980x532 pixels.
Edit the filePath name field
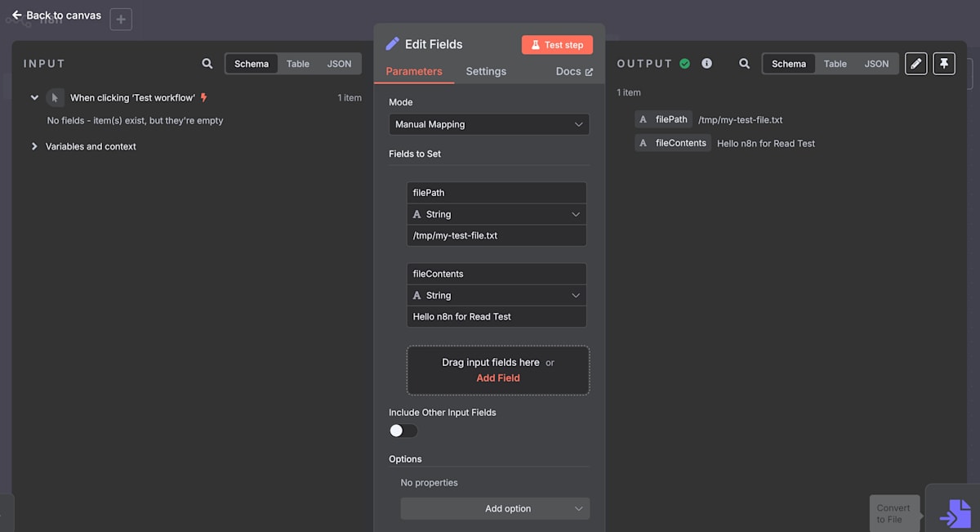tap(497, 193)
